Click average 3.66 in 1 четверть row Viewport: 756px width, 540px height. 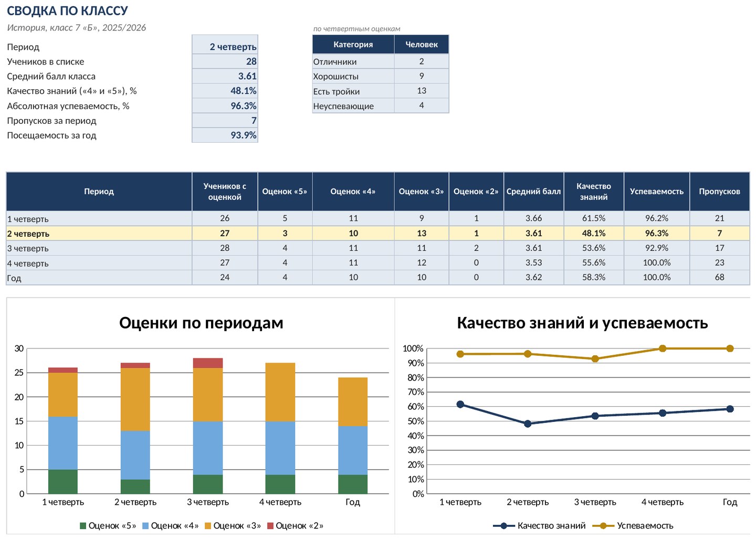pos(534,218)
